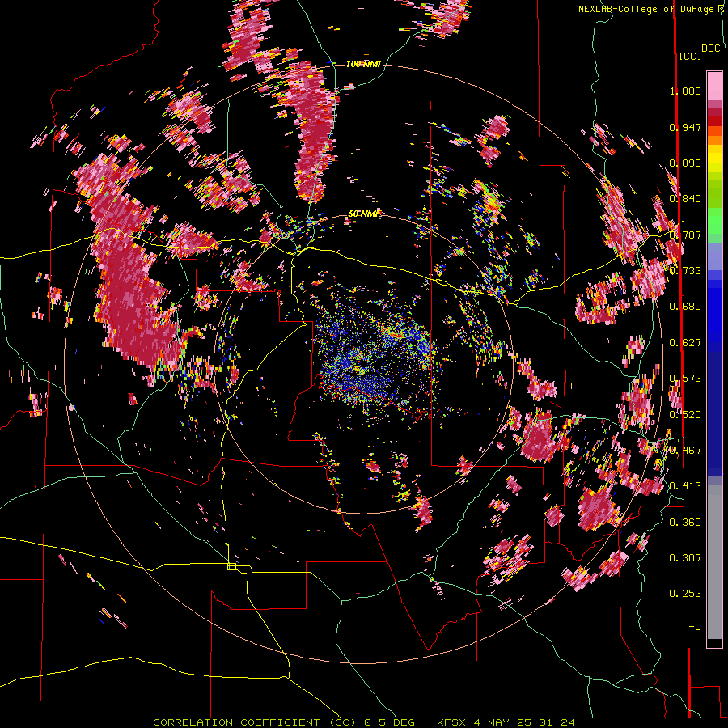
Task: Select the 0.467 legend value
Action: pos(685,451)
